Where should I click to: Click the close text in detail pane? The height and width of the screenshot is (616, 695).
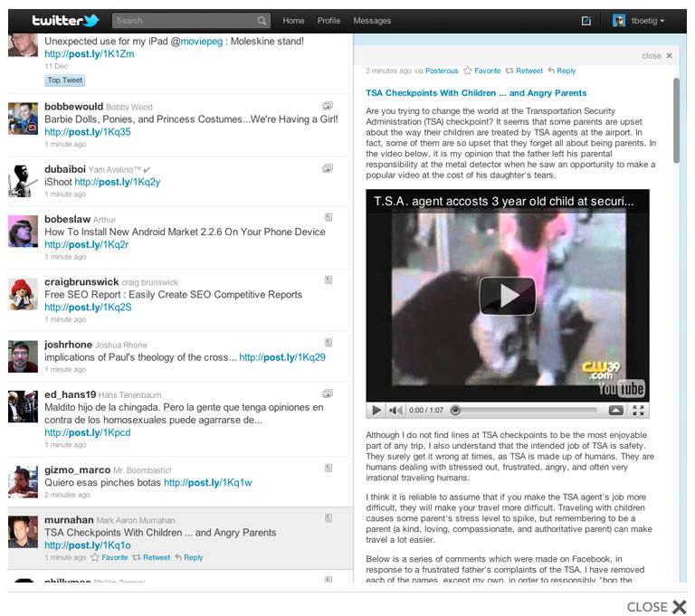652,56
